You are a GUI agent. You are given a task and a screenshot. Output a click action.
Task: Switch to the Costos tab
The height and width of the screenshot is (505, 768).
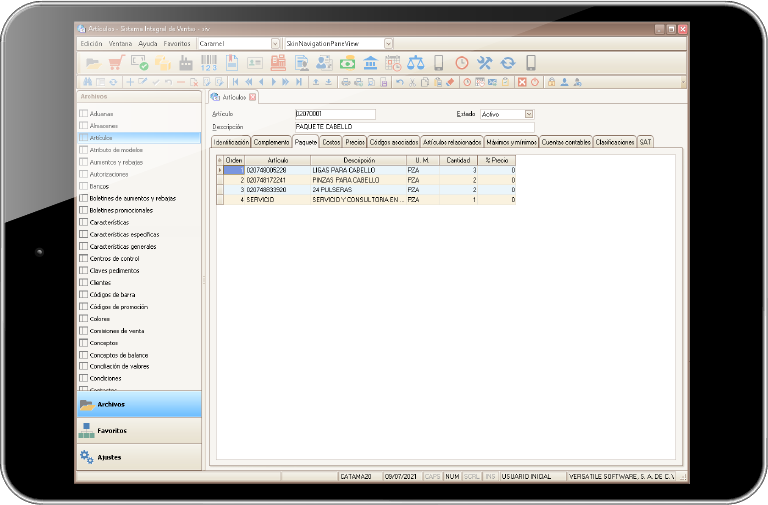tap(331, 142)
